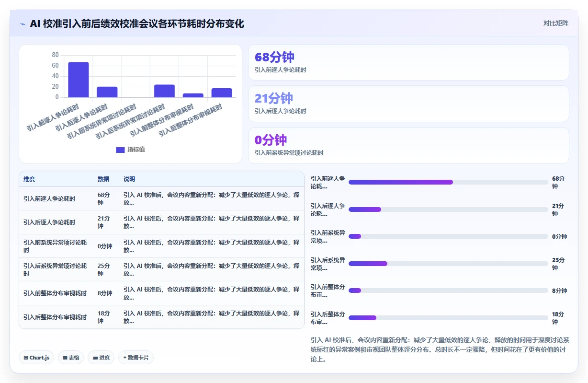
Task: Open the 0分钟 data card
Action: tap(408, 146)
